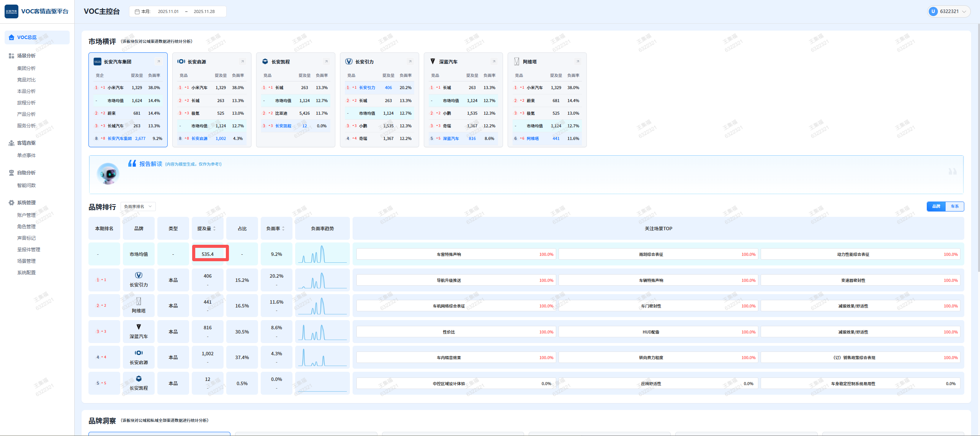Click the 长安汽车集团 link in first card
Screen dimensions: 980x436
click(119, 138)
